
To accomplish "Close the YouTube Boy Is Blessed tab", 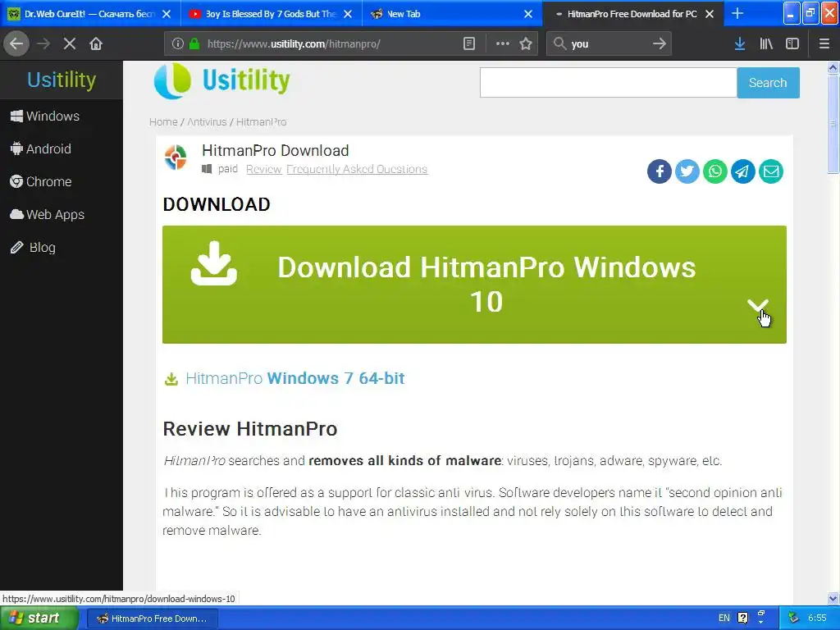I will click(x=348, y=14).
